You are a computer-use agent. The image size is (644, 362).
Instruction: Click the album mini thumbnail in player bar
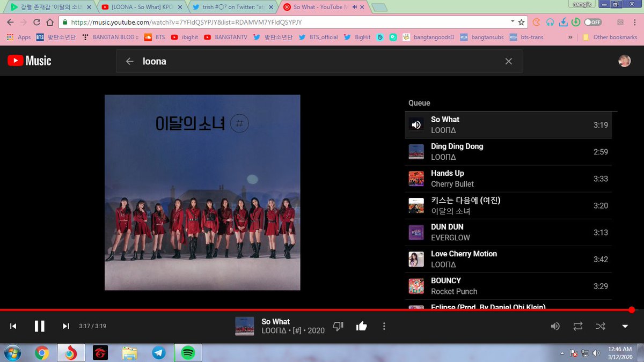pyautogui.click(x=245, y=326)
